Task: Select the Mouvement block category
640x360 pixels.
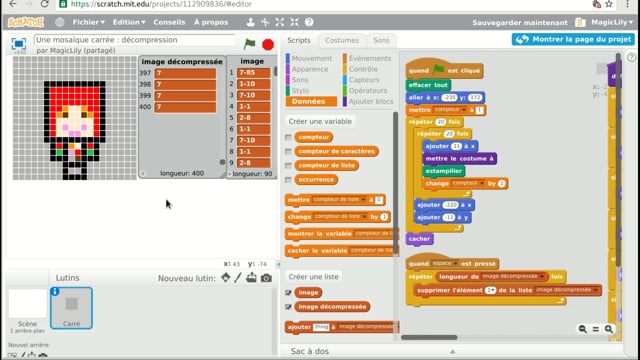Action: [312, 58]
